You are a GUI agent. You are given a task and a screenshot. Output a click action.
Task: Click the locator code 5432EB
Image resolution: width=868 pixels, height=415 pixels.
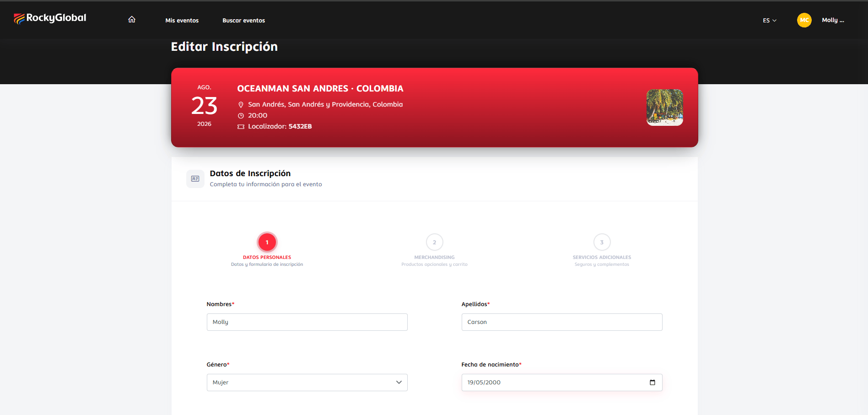pyautogui.click(x=300, y=127)
